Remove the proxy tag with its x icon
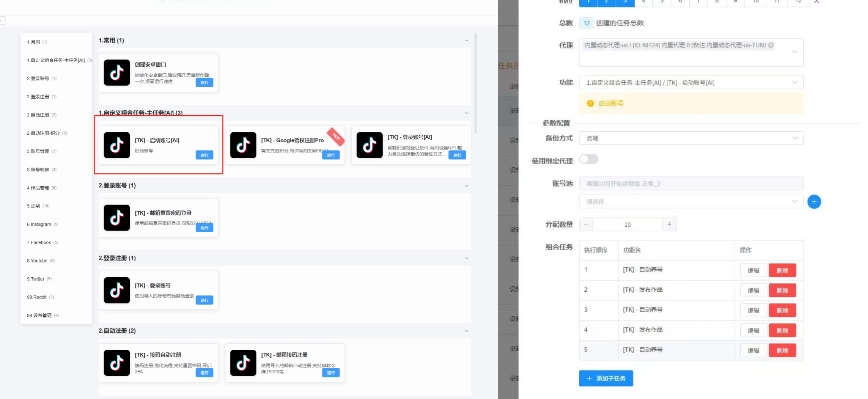Viewport: 868px width, 399px height. point(771,46)
